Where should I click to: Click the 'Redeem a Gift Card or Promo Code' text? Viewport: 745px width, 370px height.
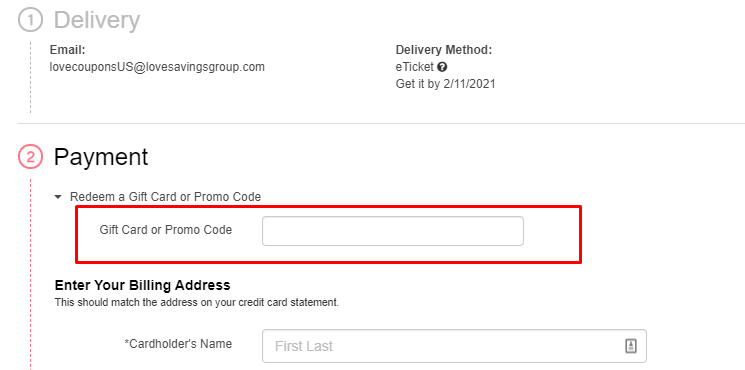tap(165, 197)
